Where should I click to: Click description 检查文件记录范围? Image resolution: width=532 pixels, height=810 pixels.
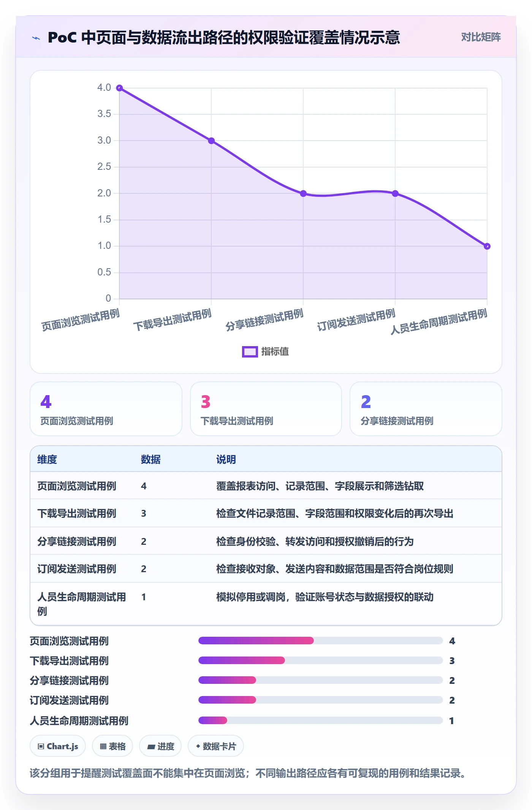[x=335, y=514]
